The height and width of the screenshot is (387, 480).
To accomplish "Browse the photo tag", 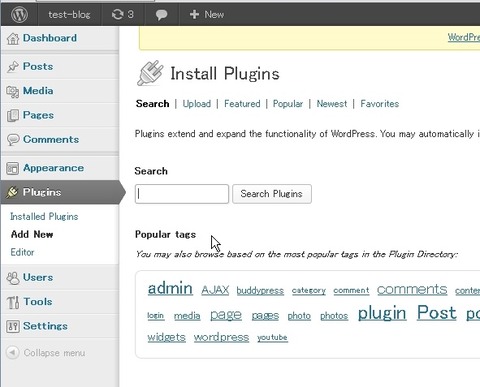I will [x=299, y=316].
